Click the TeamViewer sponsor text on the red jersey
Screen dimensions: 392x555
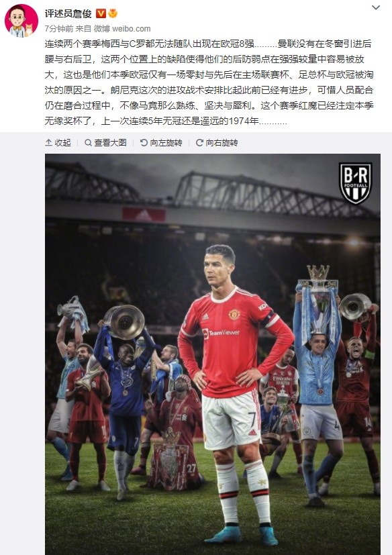(x=221, y=333)
